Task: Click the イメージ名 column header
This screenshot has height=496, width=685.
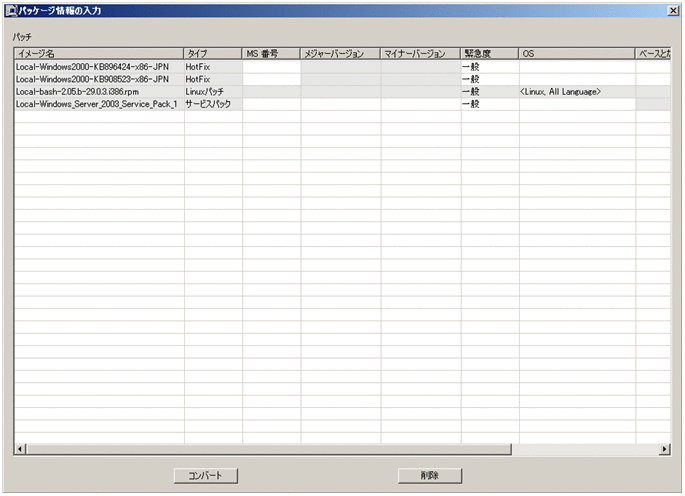Action: click(98, 53)
